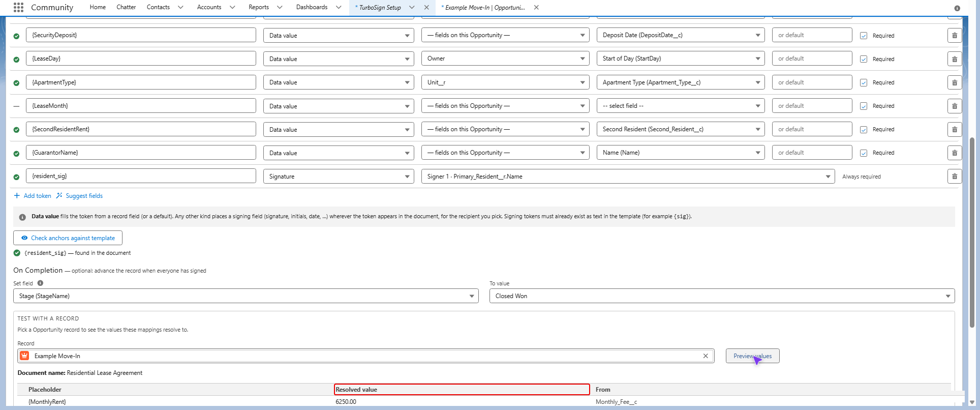Click the 'or default' field for {GuarantorName}
The image size is (980, 410).
coord(812,153)
